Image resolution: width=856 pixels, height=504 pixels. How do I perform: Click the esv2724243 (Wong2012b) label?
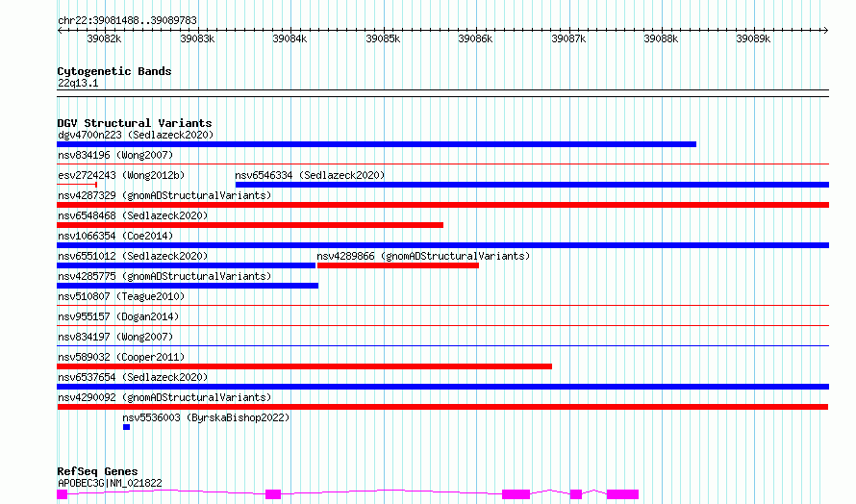tap(121, 175)
